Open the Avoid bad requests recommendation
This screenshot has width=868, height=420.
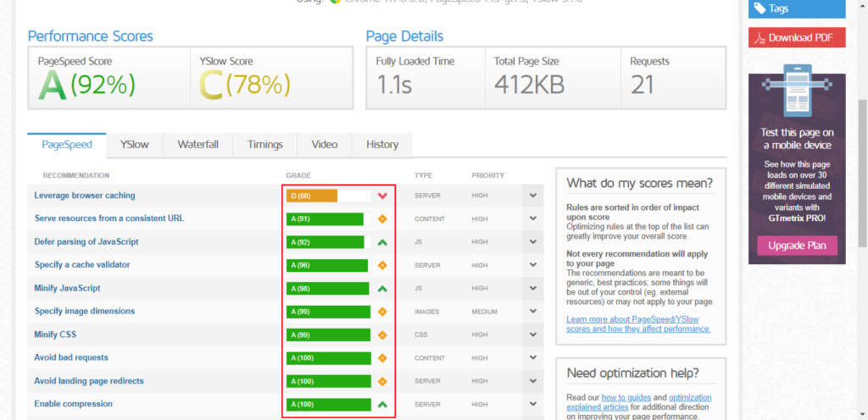[x=71, y=357]
